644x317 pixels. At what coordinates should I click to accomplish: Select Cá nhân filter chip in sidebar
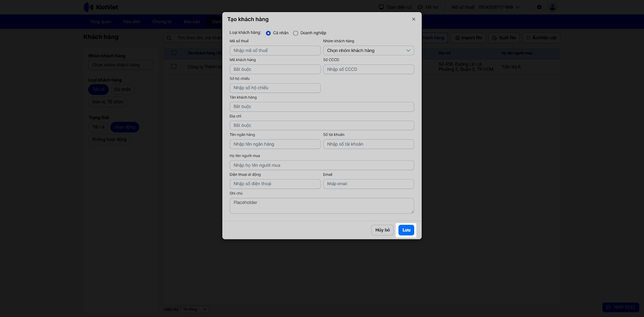click(122, 89)
